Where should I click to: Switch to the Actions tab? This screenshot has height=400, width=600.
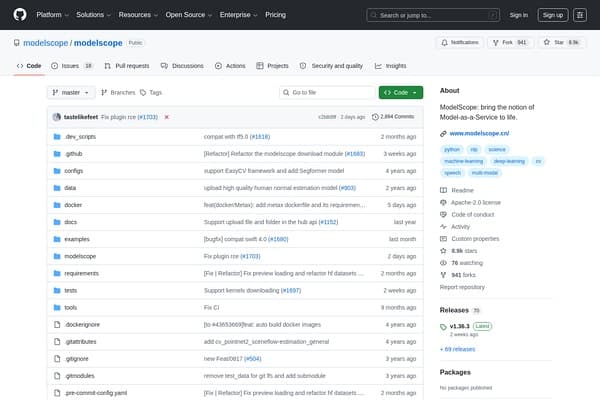(230, 66)
